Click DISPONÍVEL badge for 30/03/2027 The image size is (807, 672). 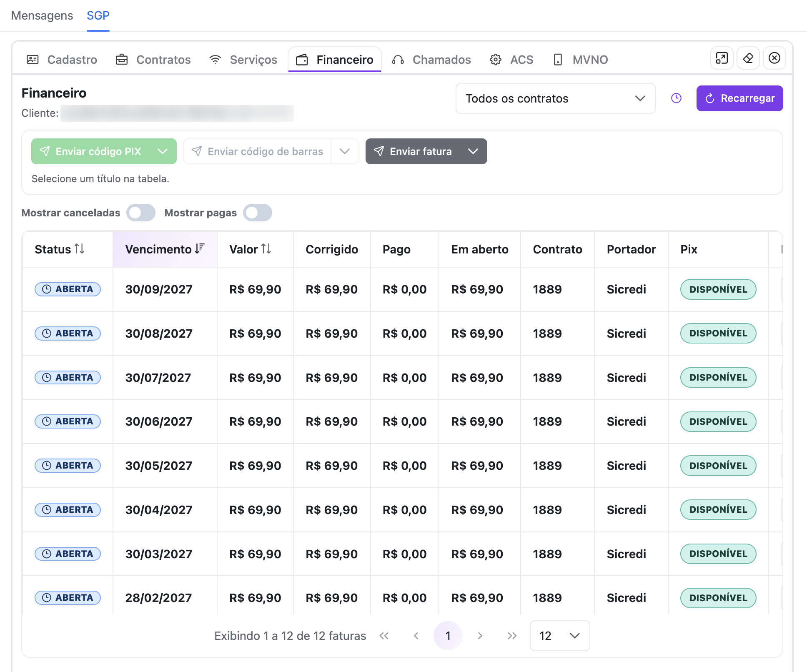pyautogui.click(x=718, y=554)
